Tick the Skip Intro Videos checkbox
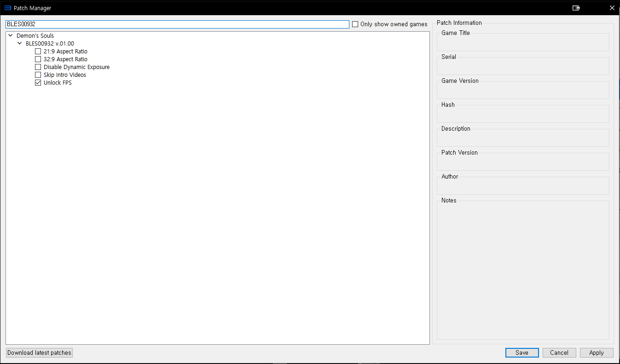Viewport: 620px width, 364px height. [38, 75]
